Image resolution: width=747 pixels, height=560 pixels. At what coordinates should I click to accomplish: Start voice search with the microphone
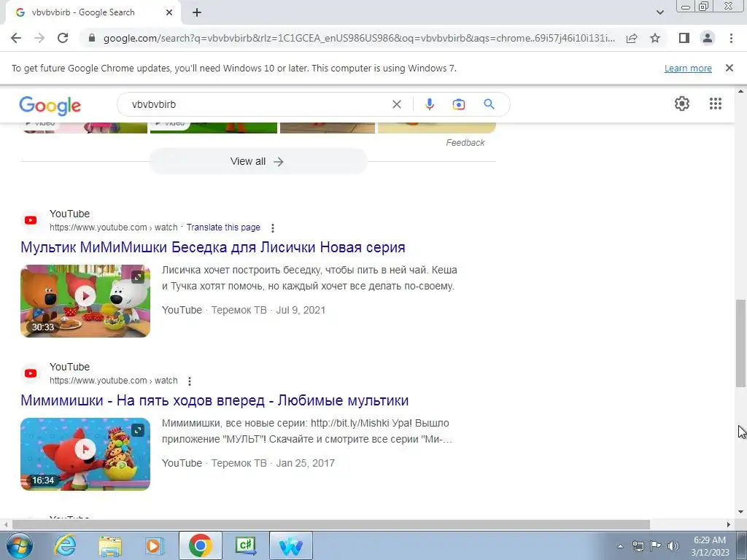click(429, 104)
